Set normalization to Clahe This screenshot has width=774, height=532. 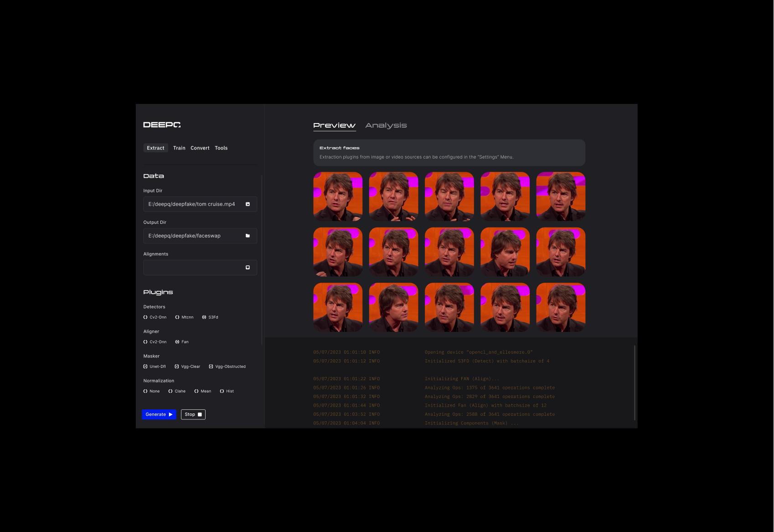pos(170,391)
